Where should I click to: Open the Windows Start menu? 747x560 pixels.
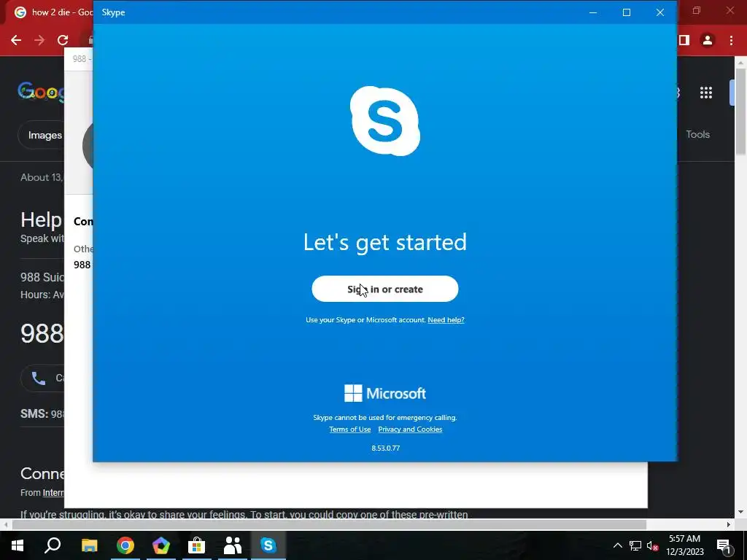18,545
